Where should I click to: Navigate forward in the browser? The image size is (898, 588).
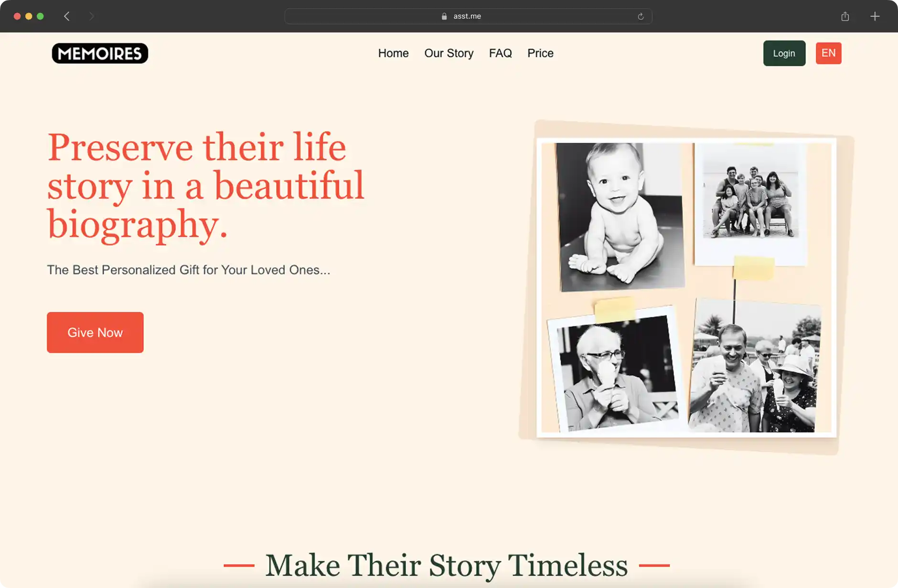pyautogui.click(x=91, y=16)
